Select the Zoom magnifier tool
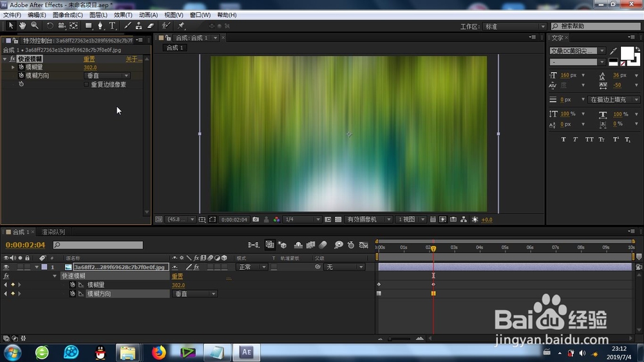644x362 pixels. 35,26
